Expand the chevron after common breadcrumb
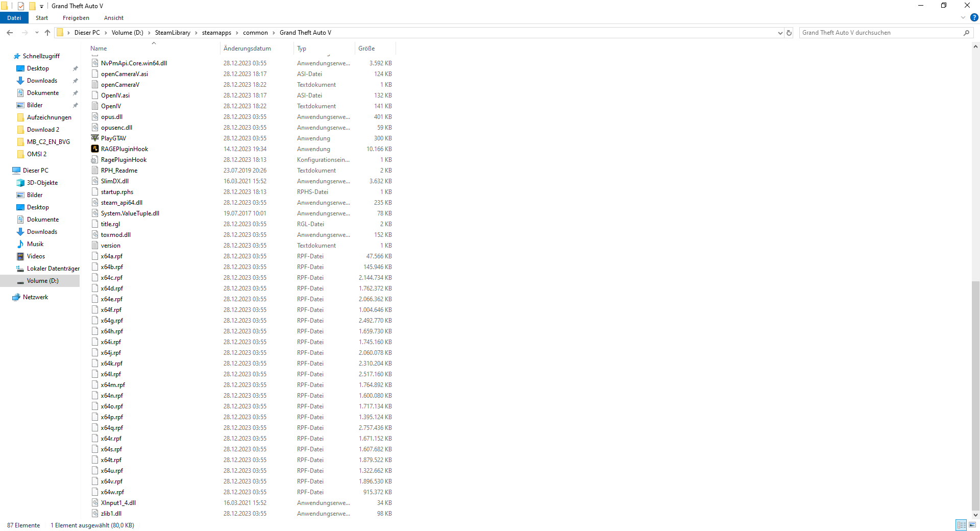The height and width of the screenshot is (531, 980). (274, 33)
